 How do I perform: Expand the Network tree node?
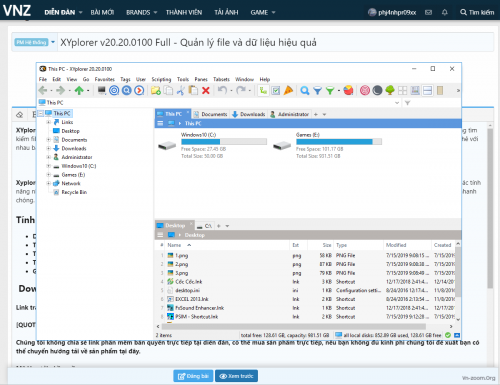tap(49, 183)
